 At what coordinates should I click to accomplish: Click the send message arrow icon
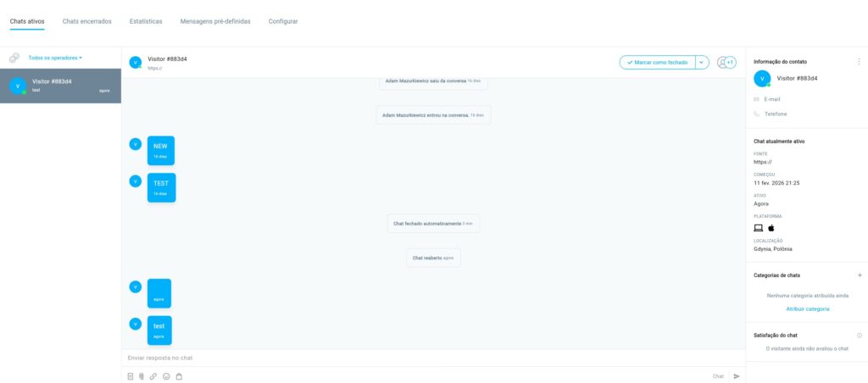coord(737,376)
